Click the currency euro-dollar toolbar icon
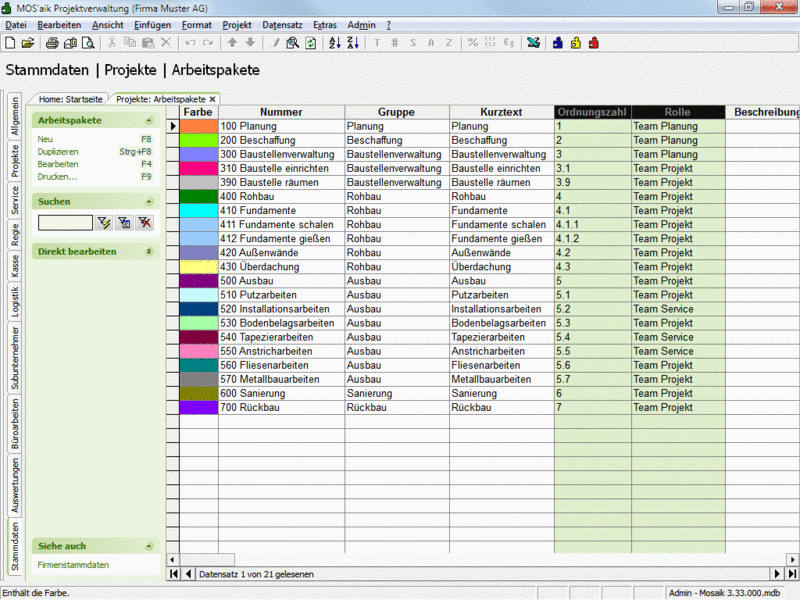Image resolution: width=800 pixels, height=600 pixels. tap(509, 43)
